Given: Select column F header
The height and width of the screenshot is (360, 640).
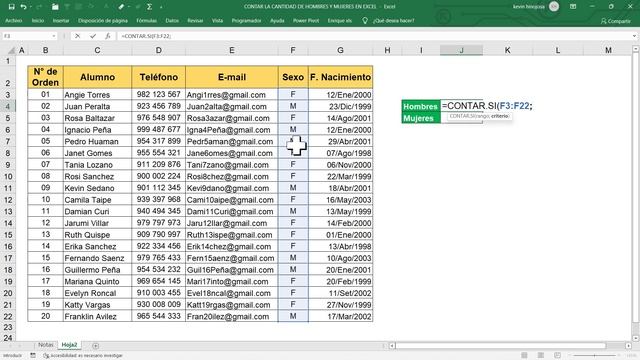Looking at the screenshot, I should pyautogui.click(x=293, y=50).
